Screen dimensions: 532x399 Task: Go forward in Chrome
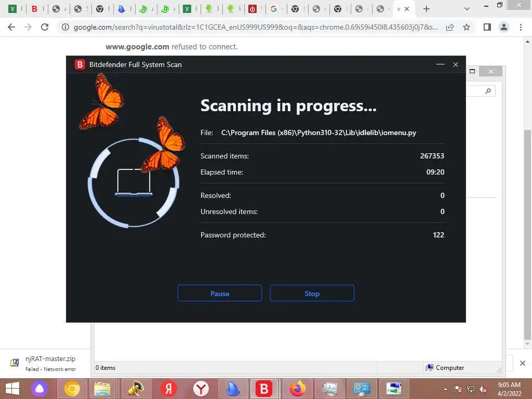point(28,27)
